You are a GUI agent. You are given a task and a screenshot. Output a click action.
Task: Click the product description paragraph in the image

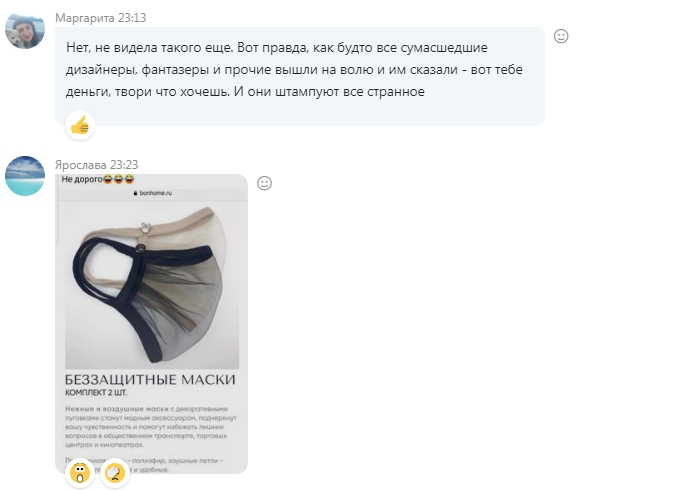click(x=151, y=427)
